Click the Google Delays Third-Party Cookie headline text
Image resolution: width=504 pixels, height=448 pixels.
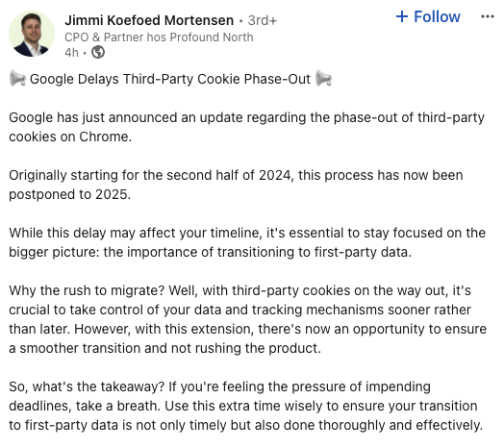point(170,79)
